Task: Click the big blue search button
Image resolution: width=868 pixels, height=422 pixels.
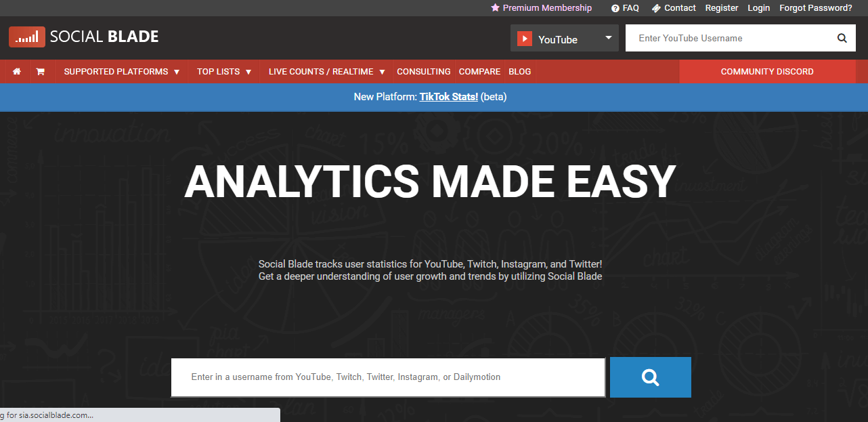Action: tap(651, 377)
